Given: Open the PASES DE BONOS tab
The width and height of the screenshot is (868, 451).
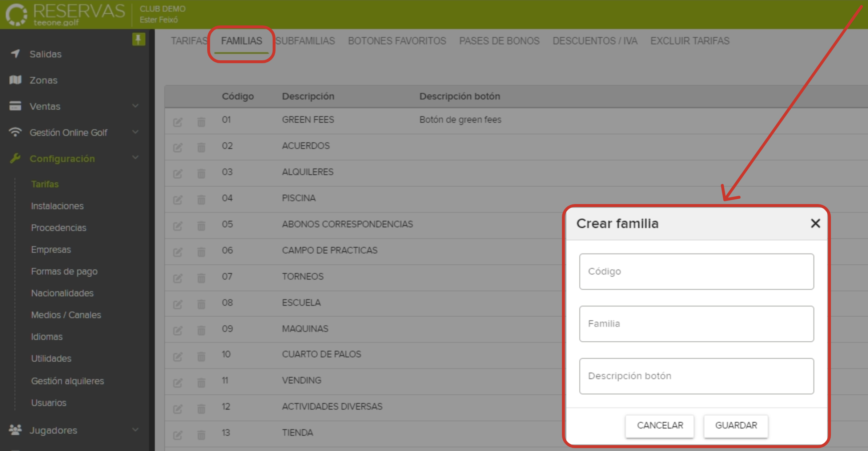Looking at the screenshot, I should click(x=499, y=41).
